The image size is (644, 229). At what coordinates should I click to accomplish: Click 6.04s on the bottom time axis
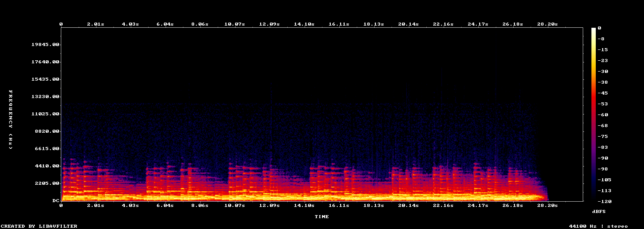pyautogui.click(x=165, y=205)
